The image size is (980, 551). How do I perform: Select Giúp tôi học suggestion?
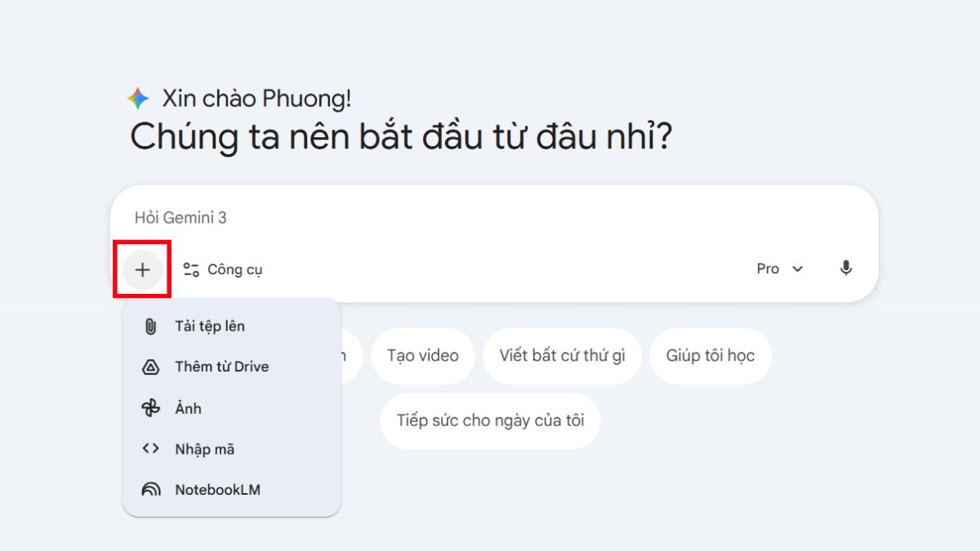(710, 356)
